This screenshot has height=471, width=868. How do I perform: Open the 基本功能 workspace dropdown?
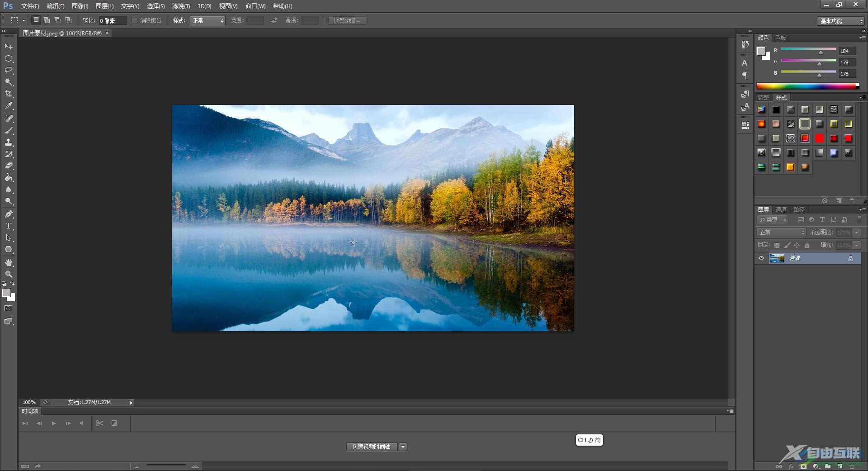coord(841,21)
